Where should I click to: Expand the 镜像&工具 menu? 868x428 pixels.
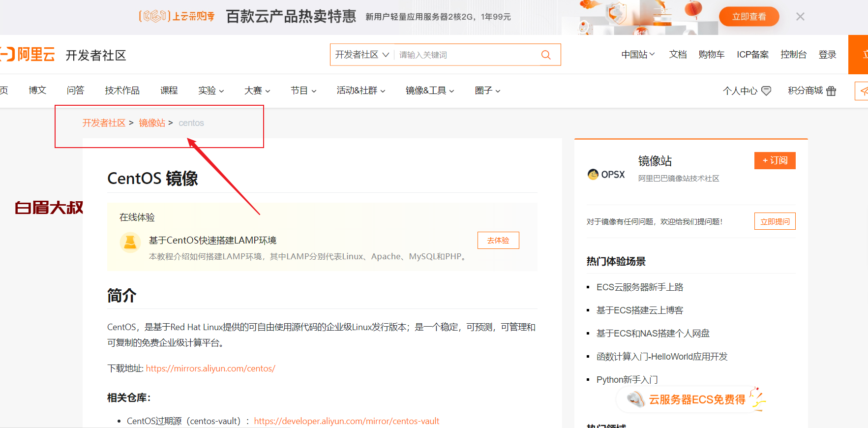[430, 91]
